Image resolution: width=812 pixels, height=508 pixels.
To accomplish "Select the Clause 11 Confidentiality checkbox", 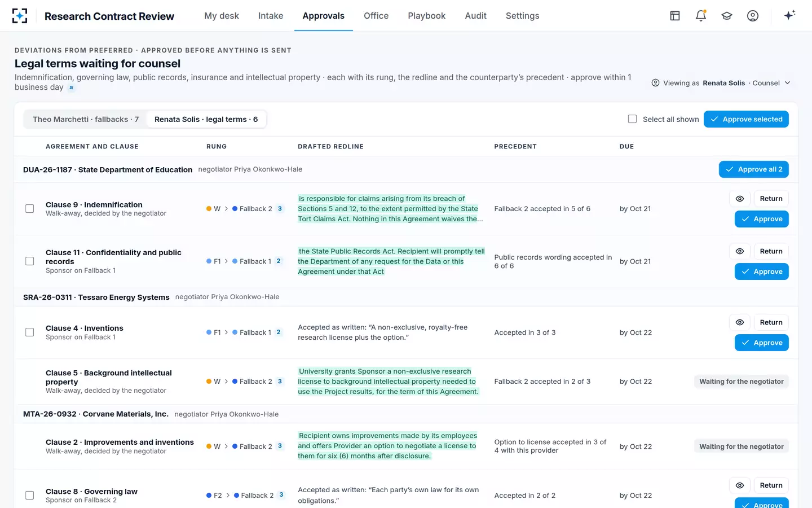I will click(30, 261).
